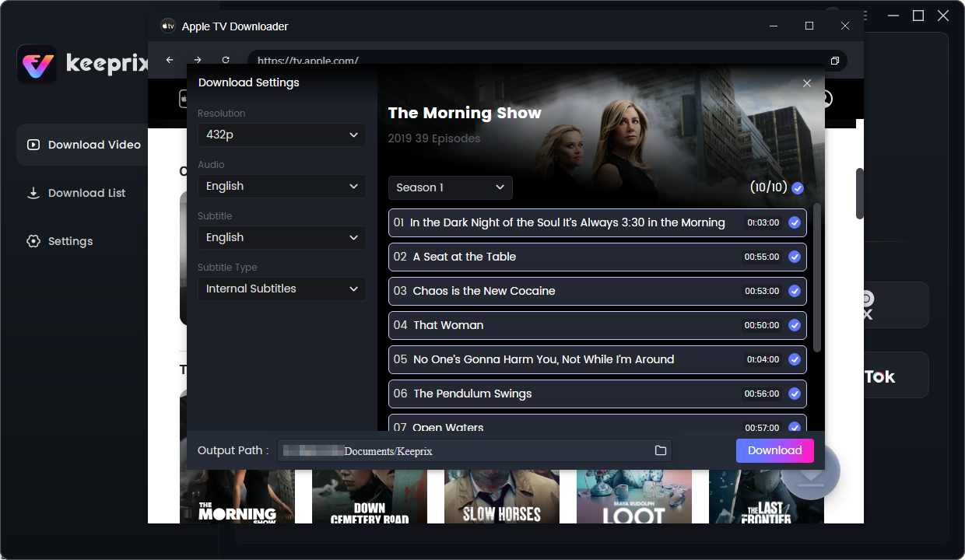Viewport: 965px width, 560px height.
Task: Click the tab icon at the address bar's right
Action: [835, 60]
